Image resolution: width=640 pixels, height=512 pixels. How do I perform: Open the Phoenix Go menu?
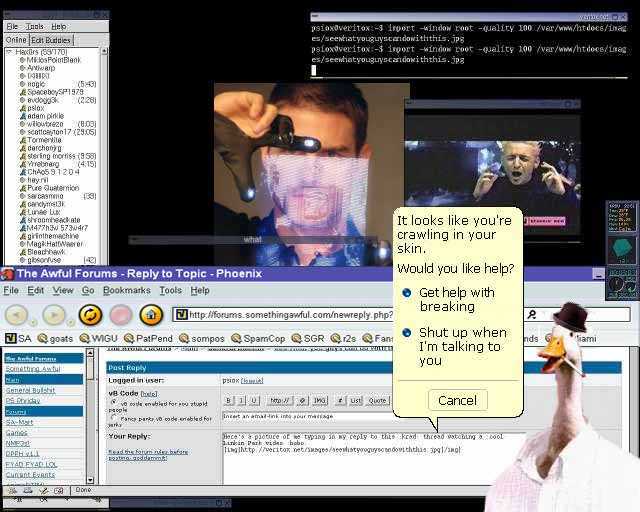click(88, 290)
